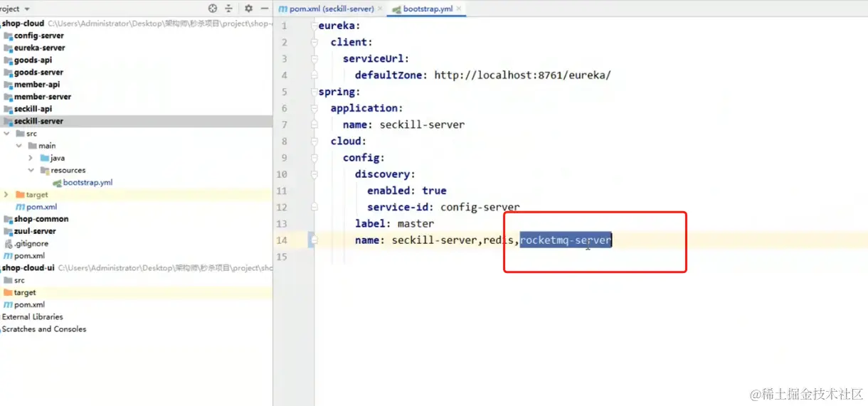Switch to pom.xml (seckill-server) tab
Image resolution: width=868 pixels, height=406 pixels.
[x=331, y=9]
